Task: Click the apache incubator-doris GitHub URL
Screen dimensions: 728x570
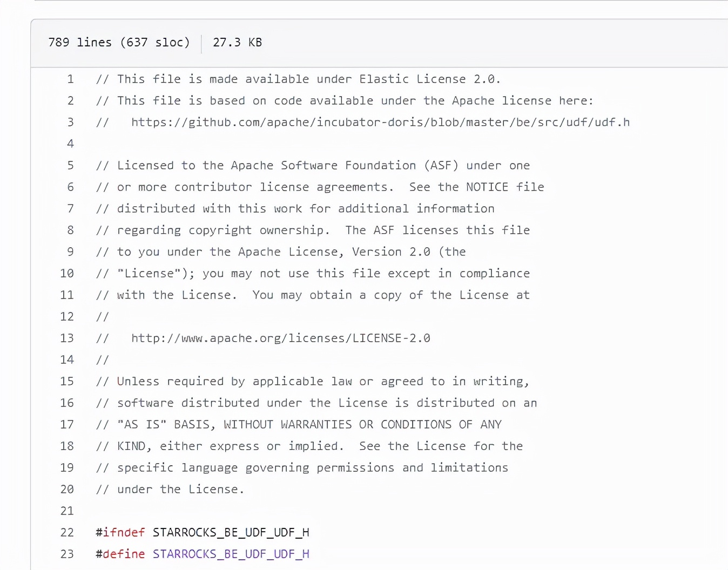Action: coord(380,123)
